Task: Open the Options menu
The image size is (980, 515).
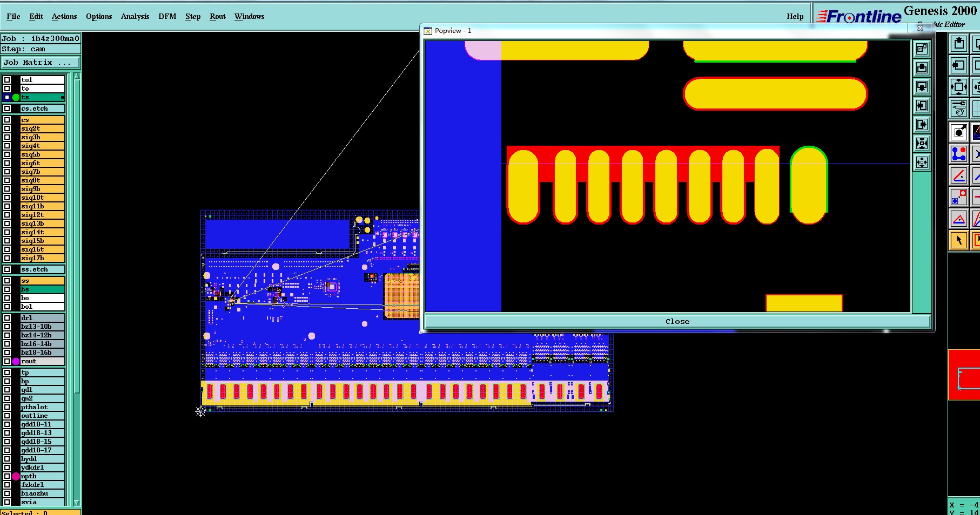Action: click(x=99, y=16)
